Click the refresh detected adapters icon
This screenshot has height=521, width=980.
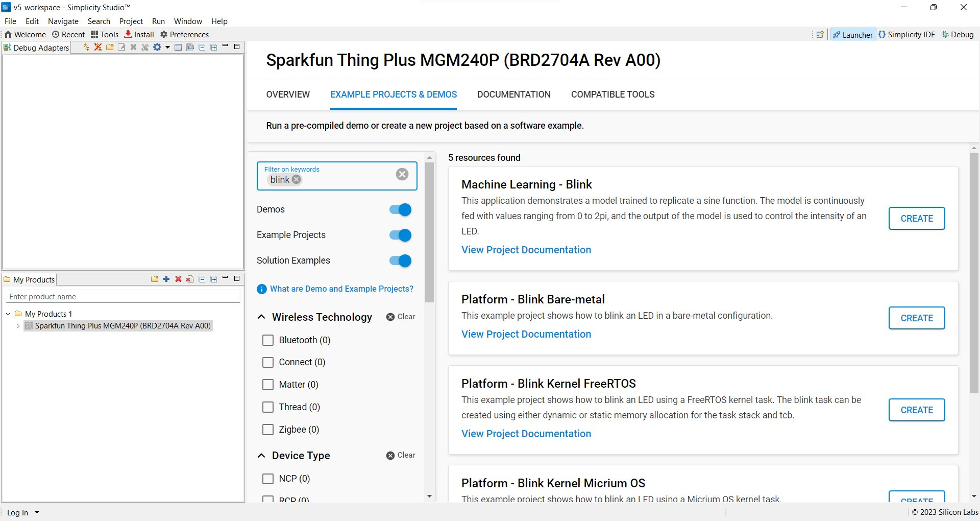86,47
